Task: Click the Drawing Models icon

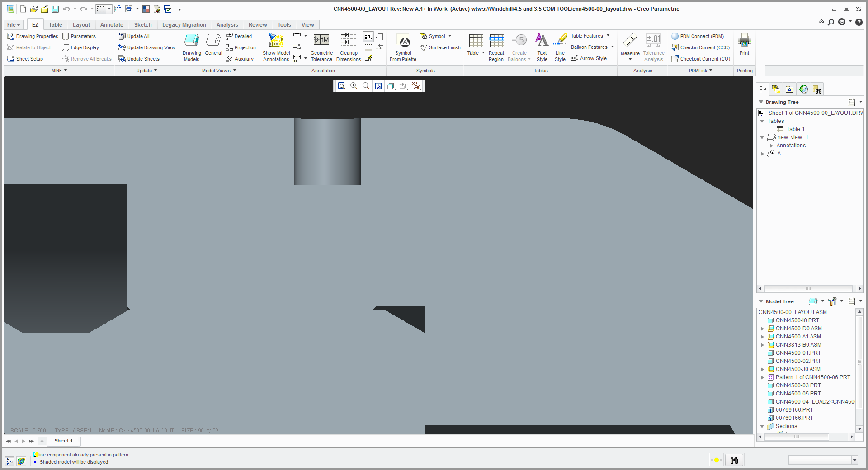Action: (192, 47)
